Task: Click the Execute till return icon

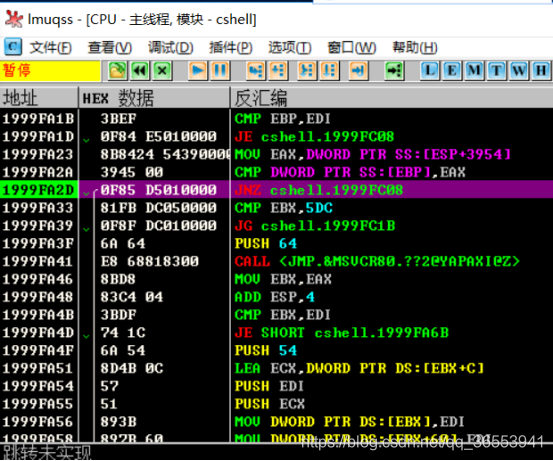Action: pyautogui.click(x=358, y=71)
